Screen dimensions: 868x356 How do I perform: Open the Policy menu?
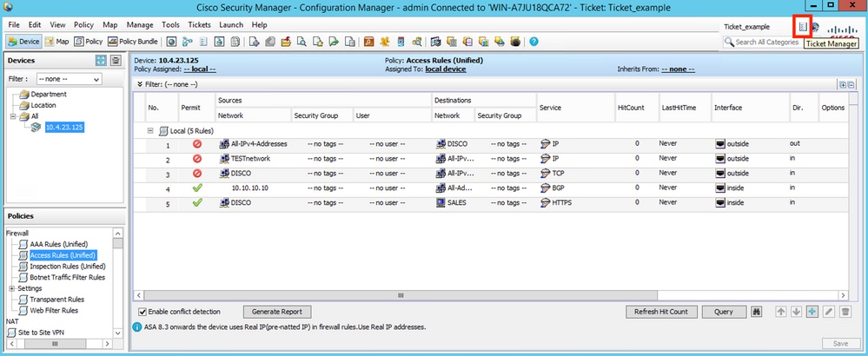(83, 25)
